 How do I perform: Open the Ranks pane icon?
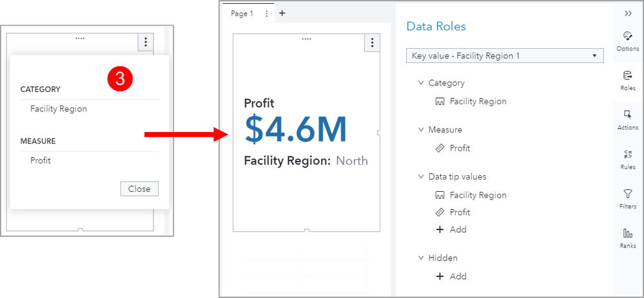(627, 237)
